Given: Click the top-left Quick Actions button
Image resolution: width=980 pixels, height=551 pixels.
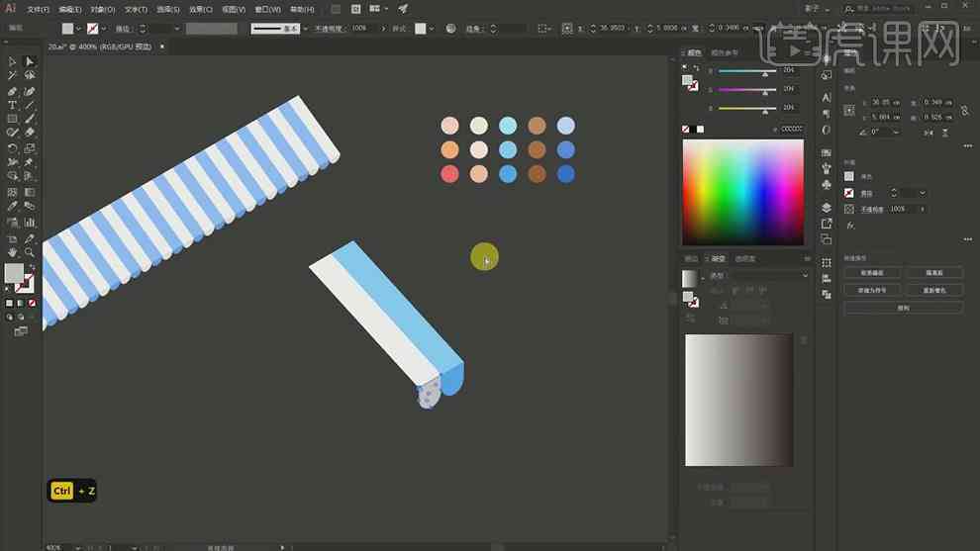Looking at the screenshot, I should tap(872, 273).
